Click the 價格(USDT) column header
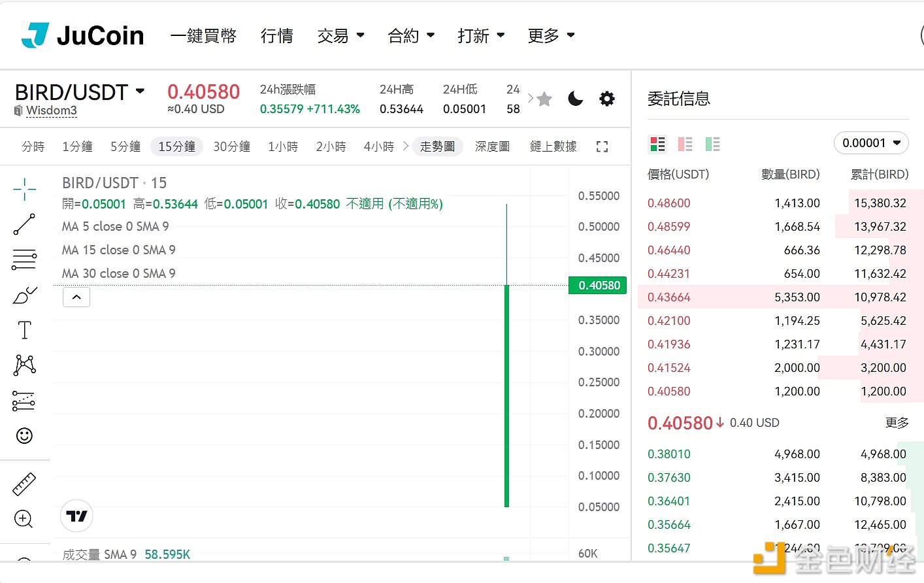 coord(678,175)
